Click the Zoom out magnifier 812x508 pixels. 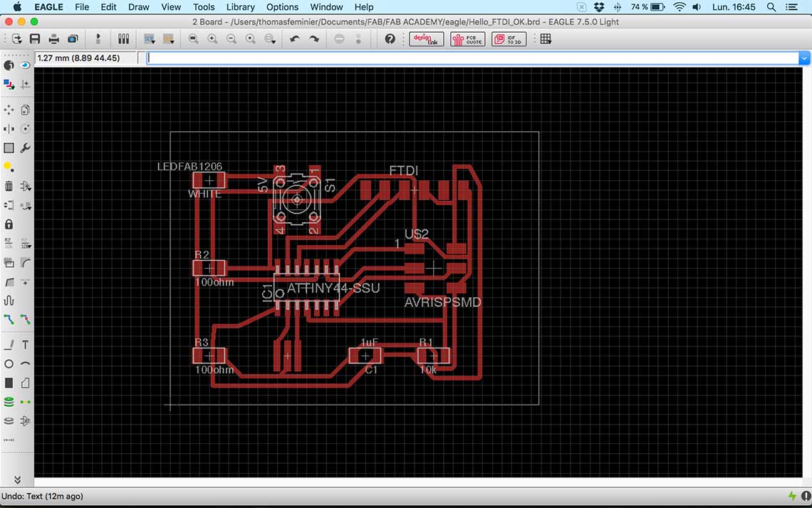point(231,39)
